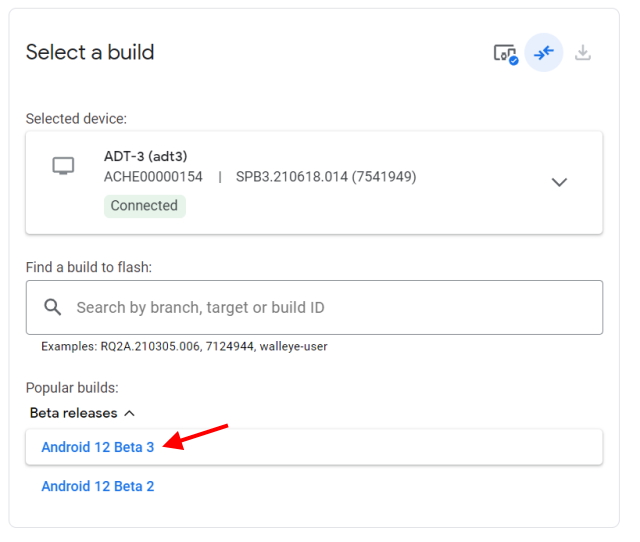This screenshot has width=640, height=542.
Task: Click the Find a build to flash label
Action: click(x=89, y=267)
